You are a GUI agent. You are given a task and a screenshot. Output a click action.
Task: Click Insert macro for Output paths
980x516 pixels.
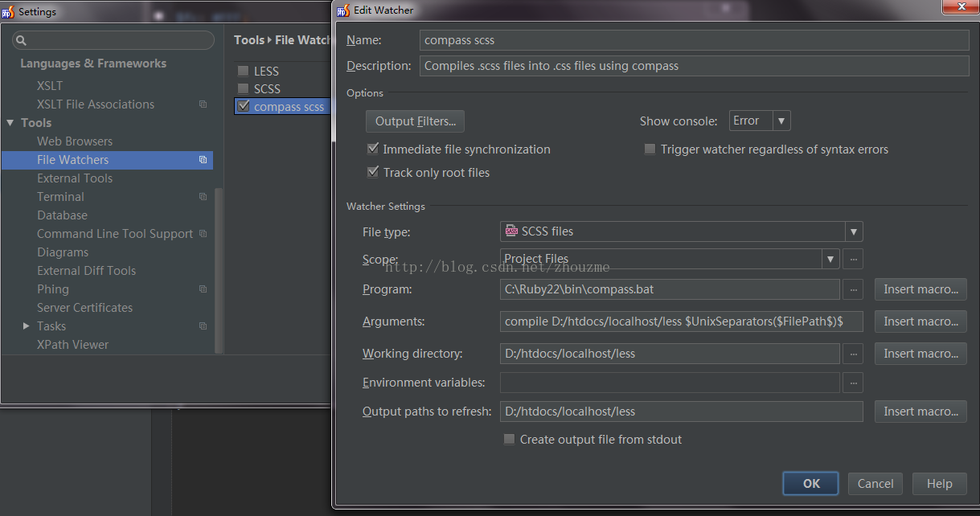click(x=921, y=412)
